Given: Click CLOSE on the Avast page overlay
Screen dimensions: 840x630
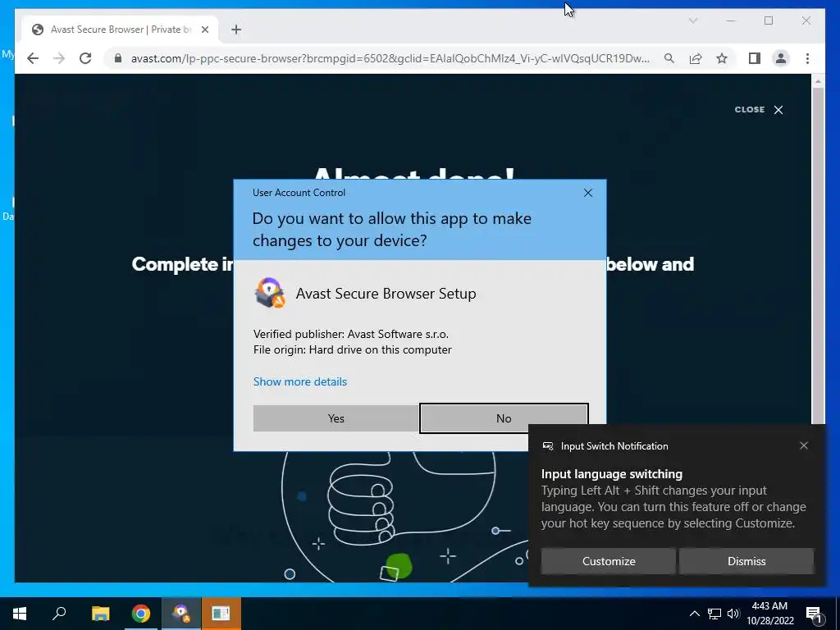Looking at the screenshot, I should [759, 110].
